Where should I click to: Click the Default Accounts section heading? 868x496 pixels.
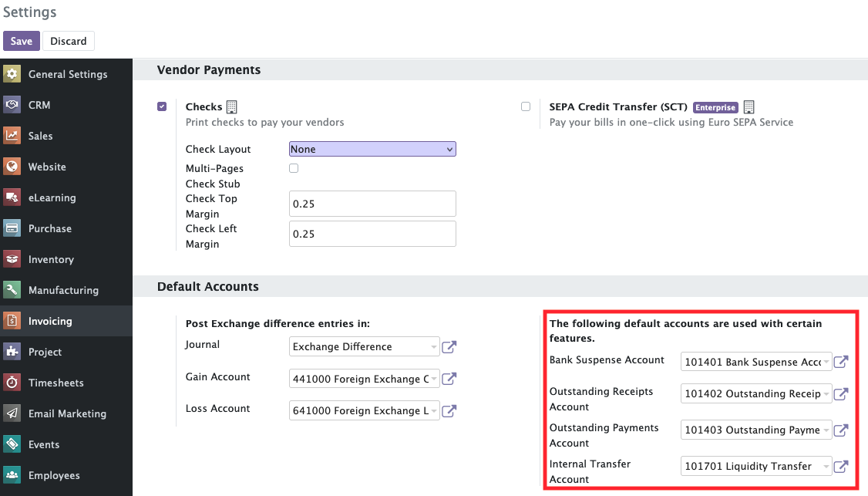coord(207,286)
